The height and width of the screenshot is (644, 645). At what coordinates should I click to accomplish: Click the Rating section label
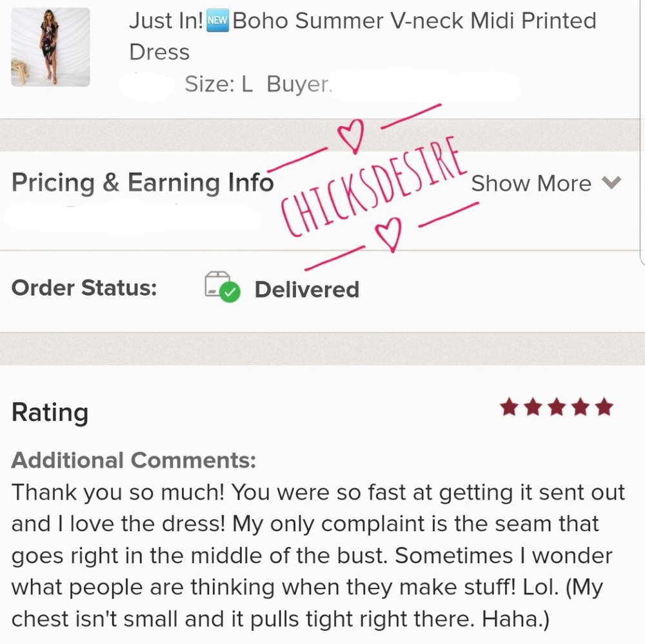pos(50,413)
